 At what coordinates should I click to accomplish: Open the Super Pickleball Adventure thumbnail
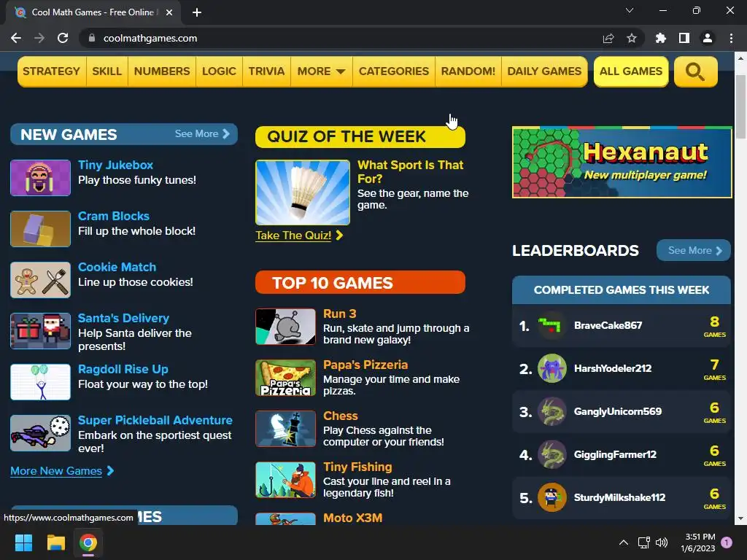[x=41, y=432]
